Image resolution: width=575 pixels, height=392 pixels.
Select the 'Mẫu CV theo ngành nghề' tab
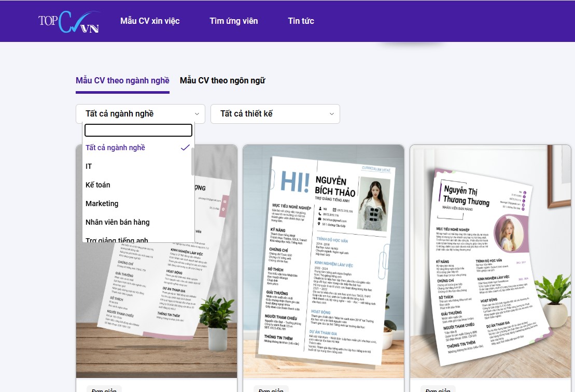(122, 81)
